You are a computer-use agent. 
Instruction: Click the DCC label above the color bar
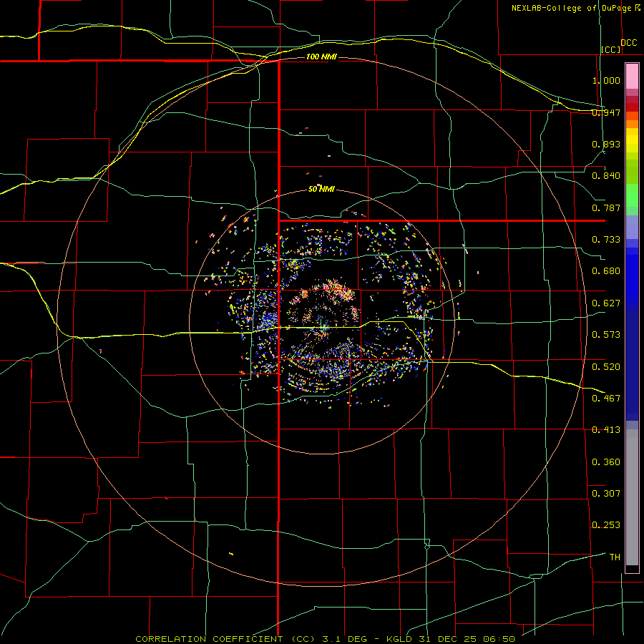coord(628,43)
